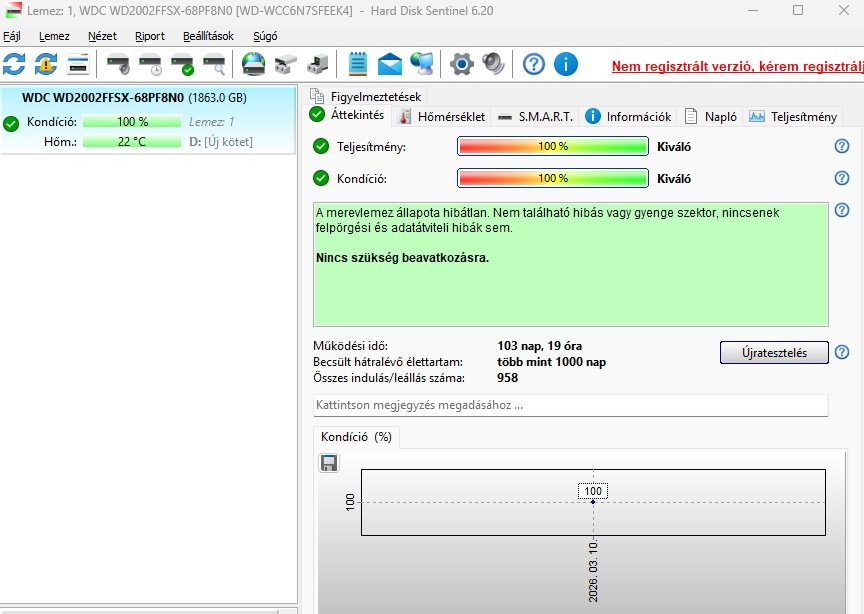864x614 pixels.
Task: Open the Nézet menu
Action: click(102, 36)
